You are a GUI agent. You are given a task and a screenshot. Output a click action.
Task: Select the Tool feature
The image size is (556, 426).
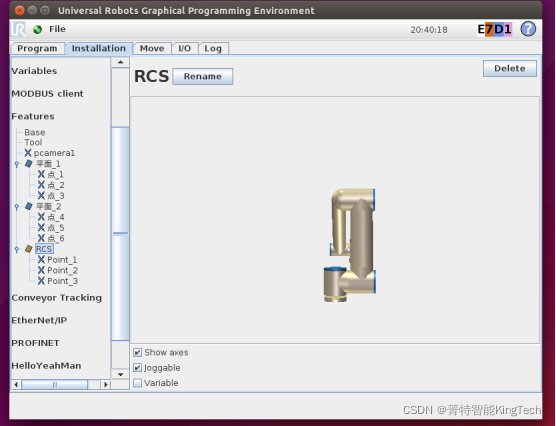click(x=33, y=142)
